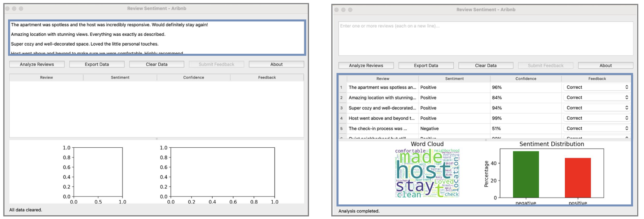Click Analyze Reviews in the window with pasted reviews
Image resolution: width=644 pixels, height=219 pixels.
click(37, 64)
